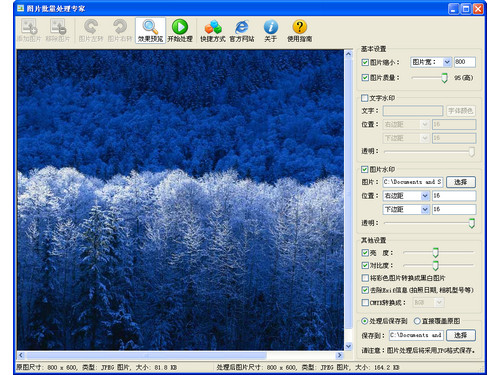Click the horizontal scrollbar thumb under preview
The width and height of the screenshot is (500, 375).
146,355
